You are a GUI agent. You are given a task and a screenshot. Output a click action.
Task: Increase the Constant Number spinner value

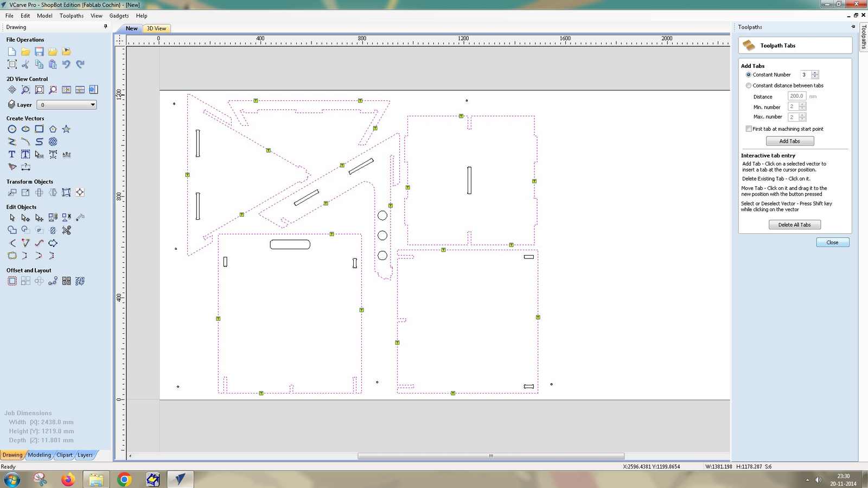tap(815, 73)
